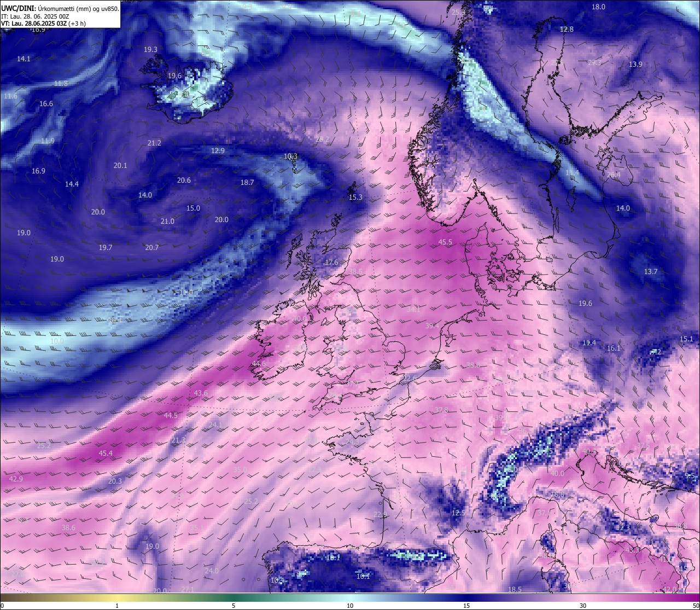The height and width of the screenshot is (610, 700).
Task: Click the 45.5 value near Denmark
Action: pos(445,242)
